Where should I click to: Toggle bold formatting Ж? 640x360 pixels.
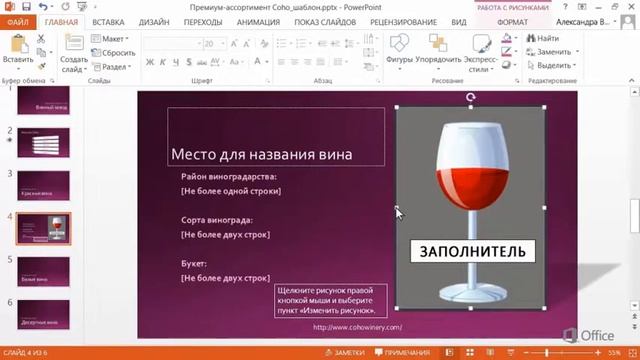click(150, 62)
